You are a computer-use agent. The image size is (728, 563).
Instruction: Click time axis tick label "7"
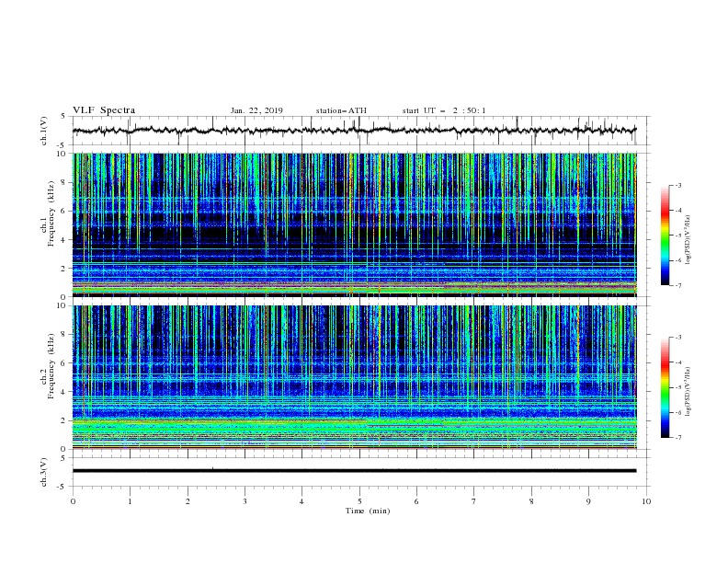[474, 501]
